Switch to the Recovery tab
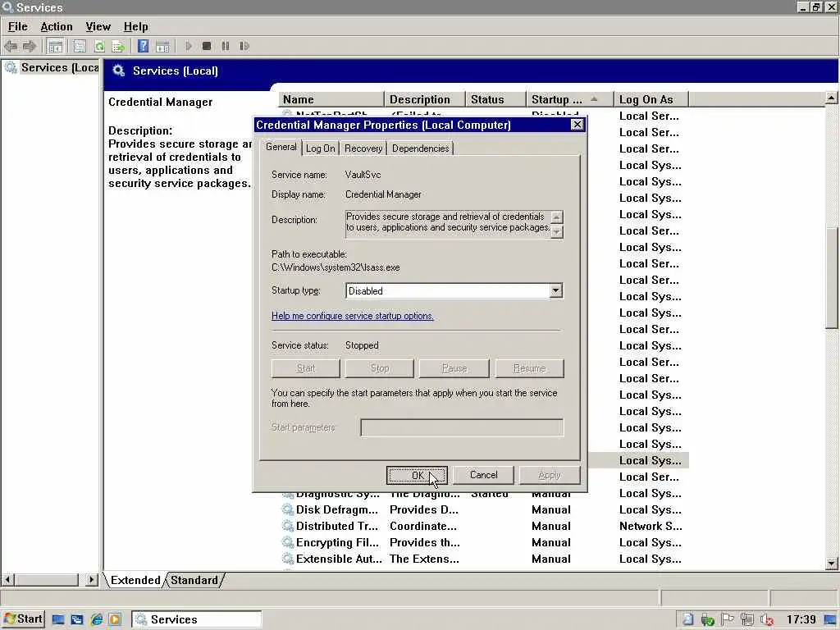Viewport: 840px width, 630px height. tap(363, 148)
